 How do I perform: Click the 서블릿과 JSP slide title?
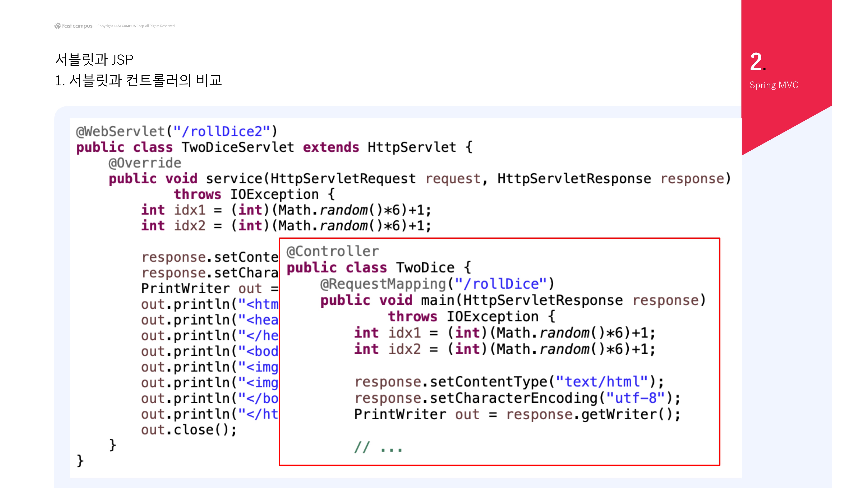(94, 60)
